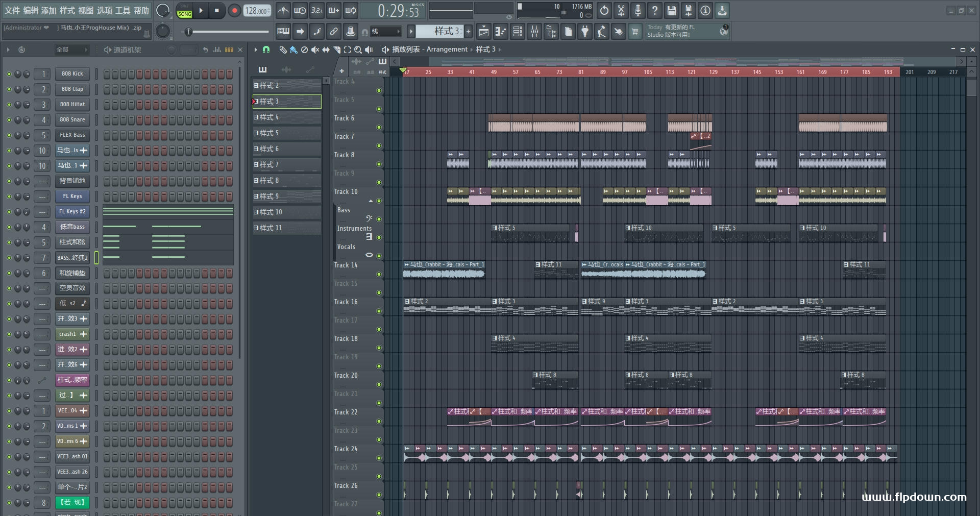This screenshot has width=980, height=516.
Task: Toggle typing keyboard to piano icon
Action: point(283,32)
